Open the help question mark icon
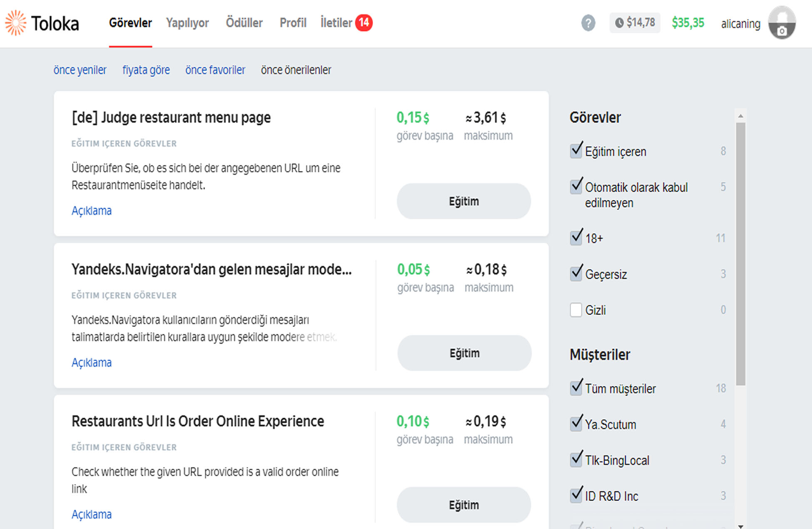Screen dimensions: 812x529 (x=588, y=23)
